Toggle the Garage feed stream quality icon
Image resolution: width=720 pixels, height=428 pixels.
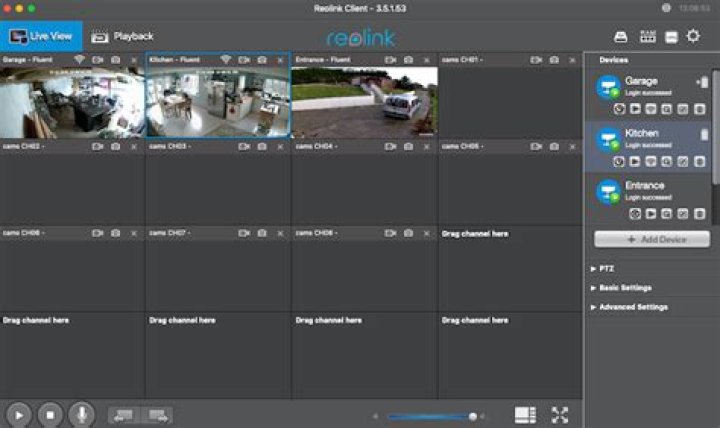pyautogui.click(x=79, y=60)
